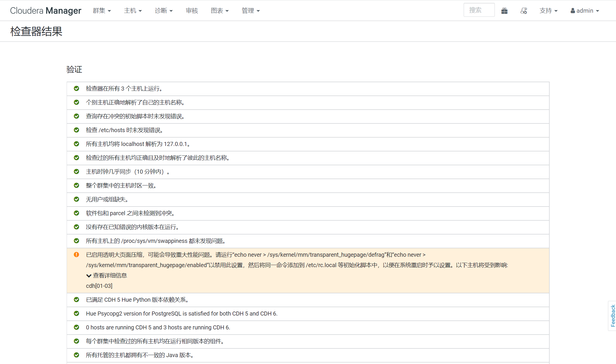Click green check icon beside first inspector row

click(x=76, y=89)
